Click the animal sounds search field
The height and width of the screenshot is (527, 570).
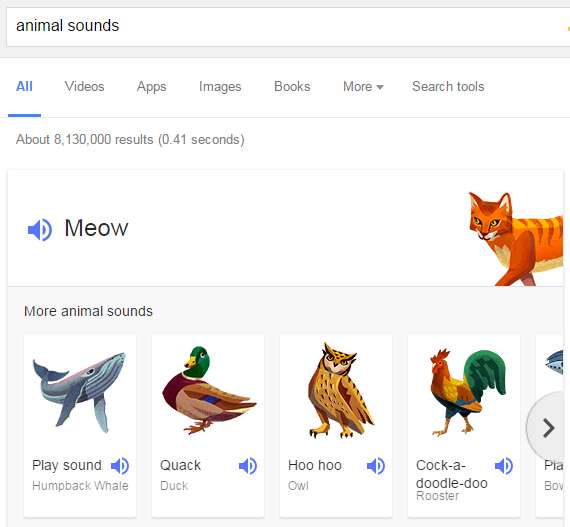pos(288,27)
